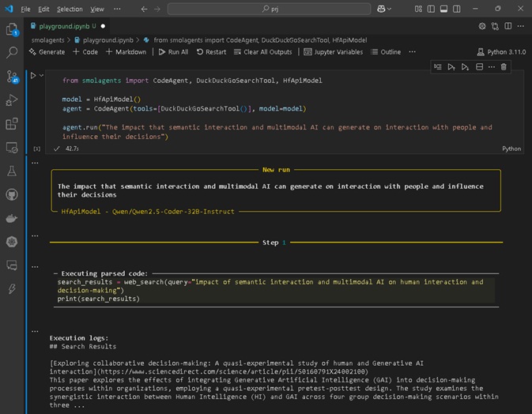Split the editor right

click(508, 26)
